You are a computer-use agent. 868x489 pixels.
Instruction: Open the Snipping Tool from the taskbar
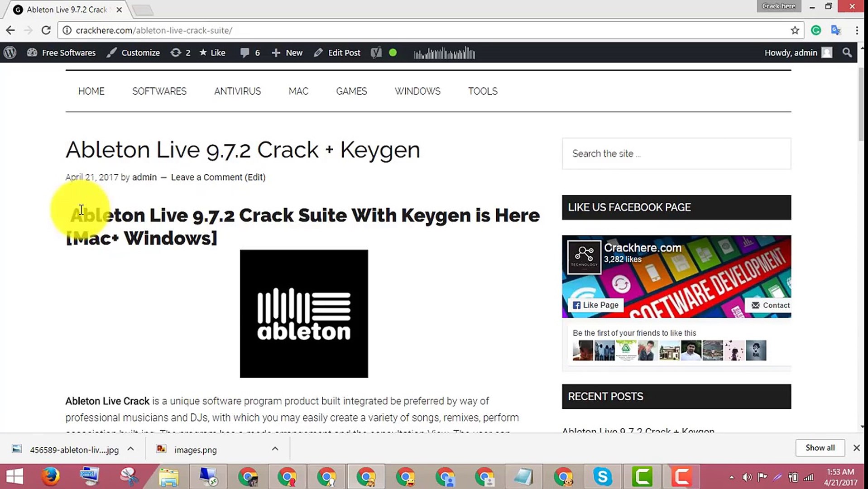coord(129,476)
